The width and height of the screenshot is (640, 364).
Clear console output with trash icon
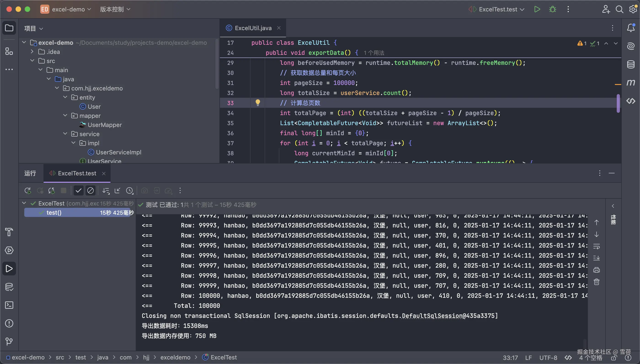597,282
